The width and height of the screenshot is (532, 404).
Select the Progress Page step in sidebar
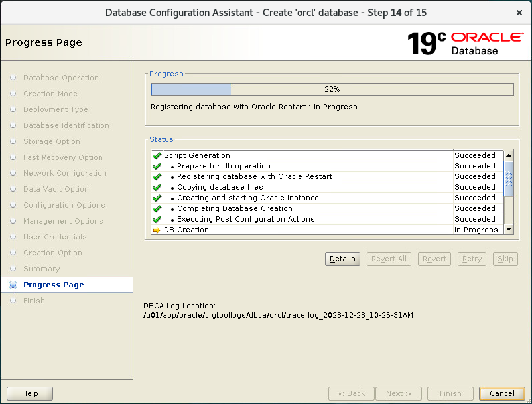(54, 285)
